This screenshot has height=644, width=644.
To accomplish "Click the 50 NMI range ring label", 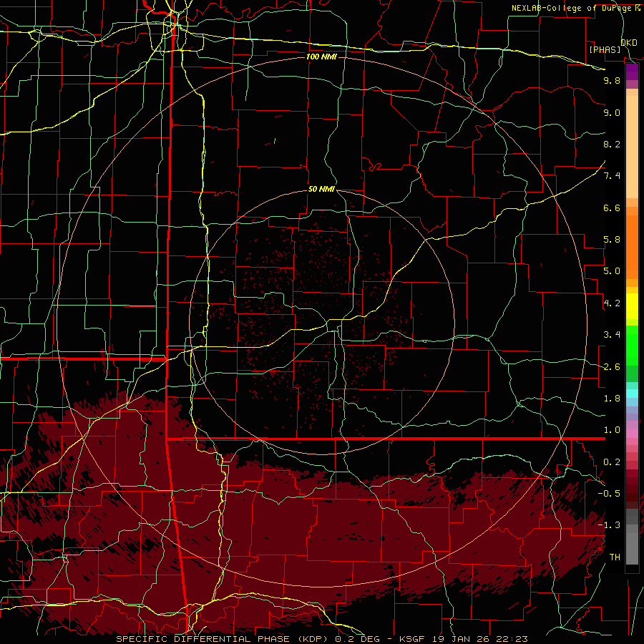I will point(321,189).
